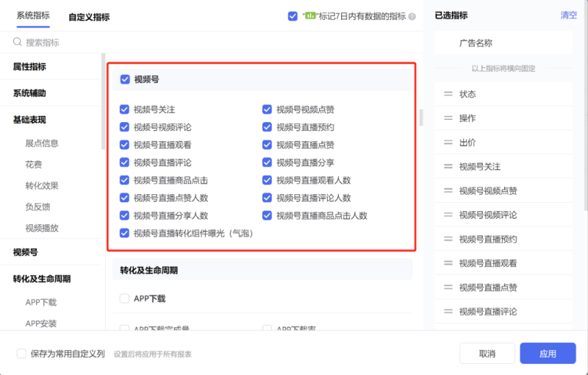The width and height of the screenshot is (588, 375).
Task: Click drag handle beside 视频号关注 in selected list
Action: tap(448, 166)
